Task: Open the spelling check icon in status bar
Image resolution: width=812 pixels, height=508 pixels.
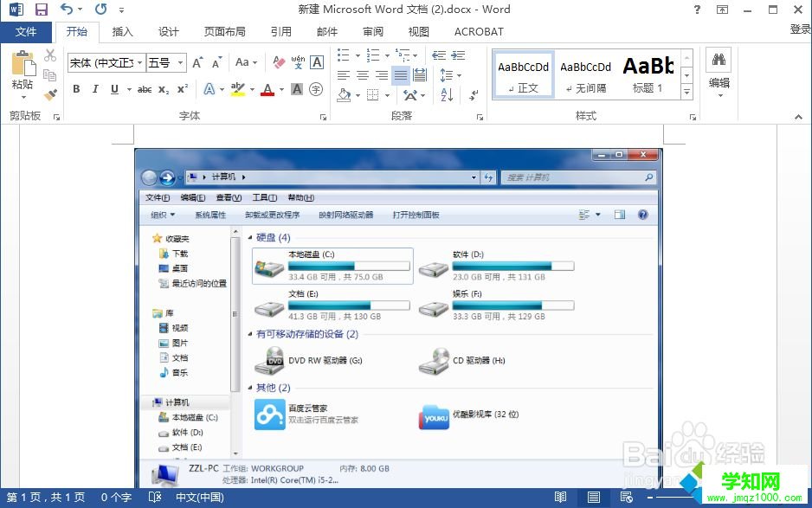Action: pos(154,498)
